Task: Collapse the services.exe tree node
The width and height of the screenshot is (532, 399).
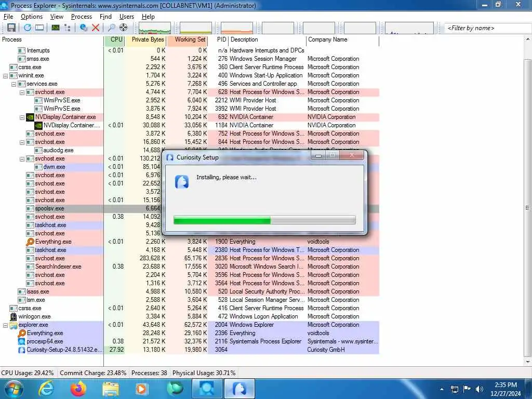Action: tap(14, 84)
